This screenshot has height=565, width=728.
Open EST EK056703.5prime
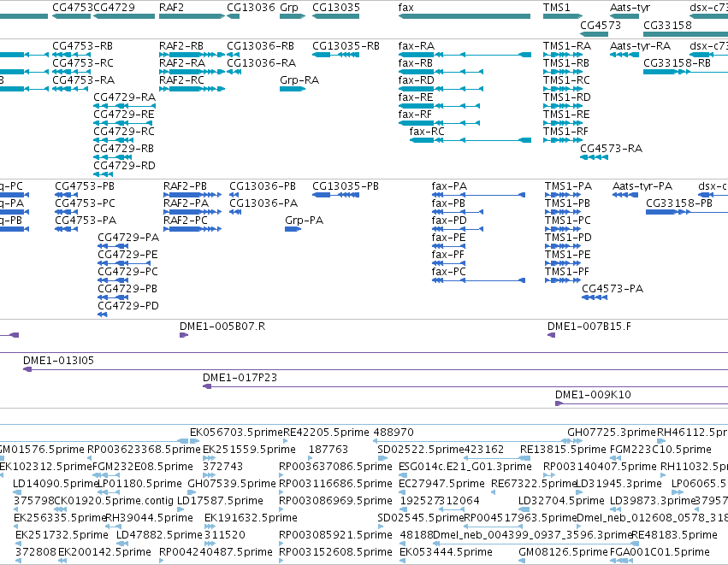(x=236, y=433)
